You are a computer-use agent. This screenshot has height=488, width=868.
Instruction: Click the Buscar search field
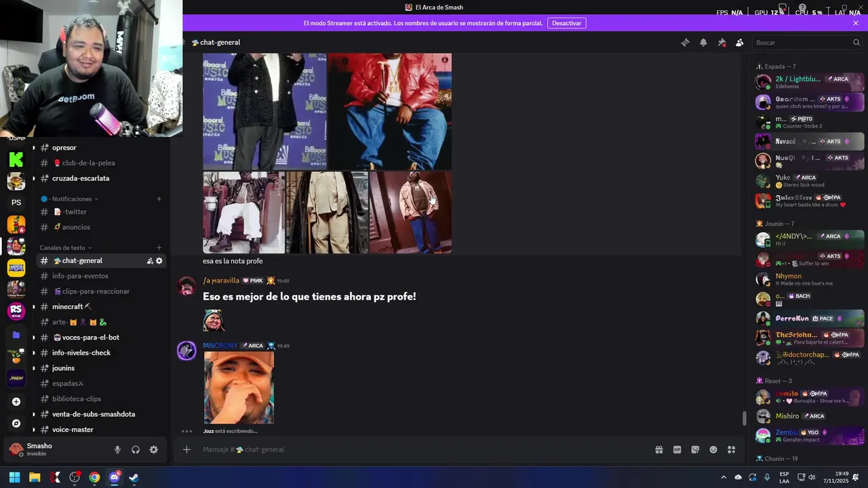(x=807, y=42)
